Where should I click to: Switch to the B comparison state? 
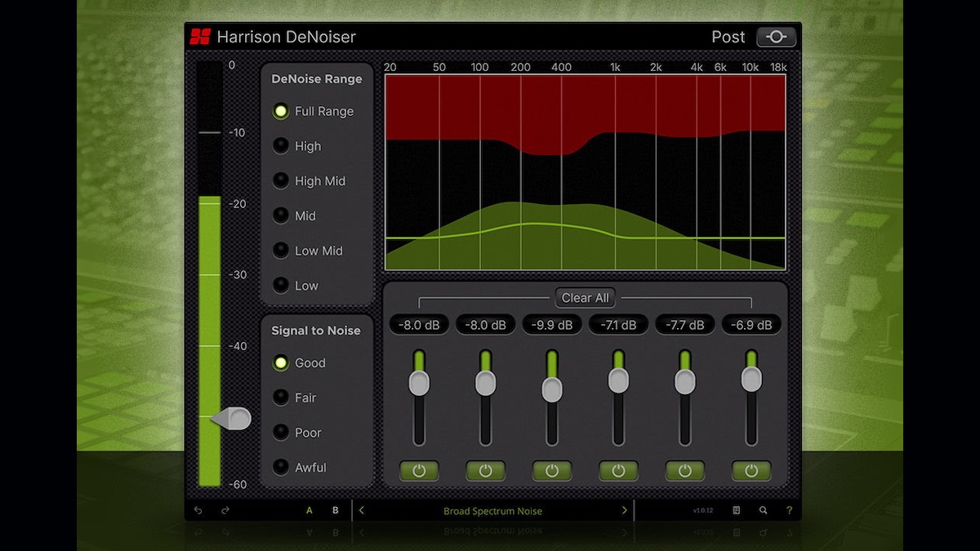point(336,511)
